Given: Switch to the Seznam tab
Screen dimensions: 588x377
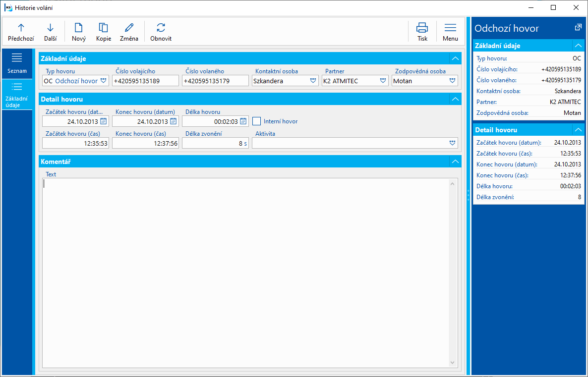Looking at the screenshot, I should pyautogui.click(x=17, y=63).
